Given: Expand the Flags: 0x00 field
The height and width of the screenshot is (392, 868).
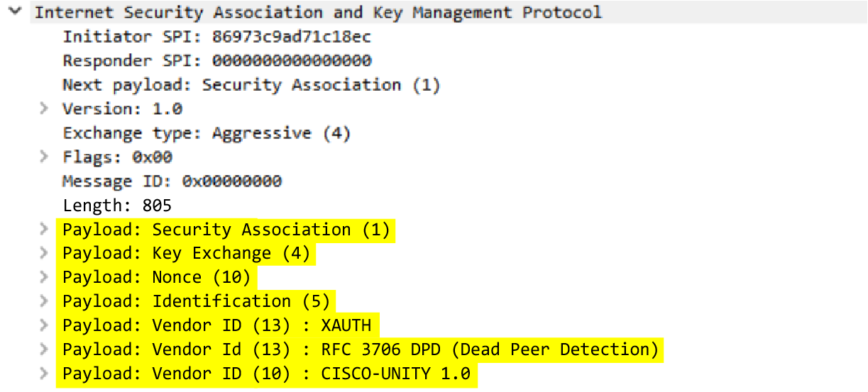Looking at the screenshot, I should [44, 157].
